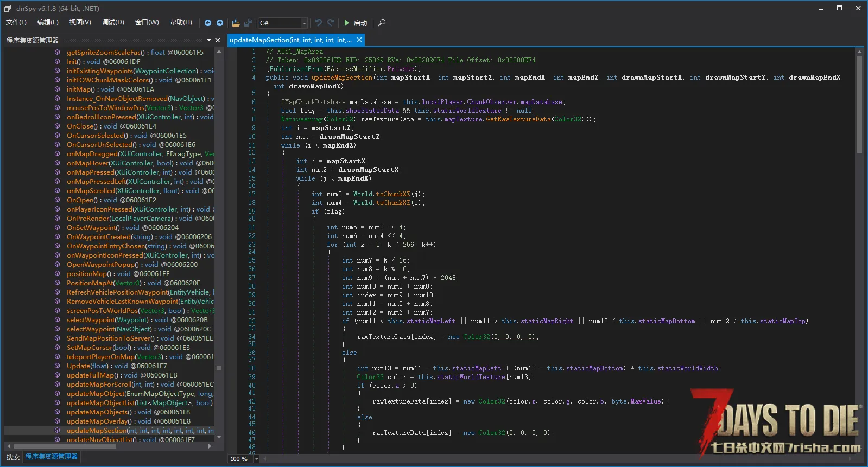Click method icon beside updateMapObjects()

pos(57,412)
